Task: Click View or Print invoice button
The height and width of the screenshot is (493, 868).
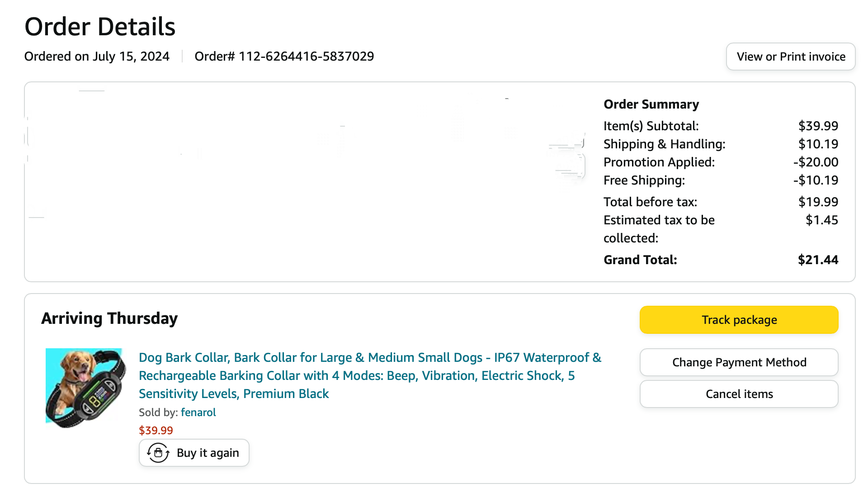Action: [790, 57]
